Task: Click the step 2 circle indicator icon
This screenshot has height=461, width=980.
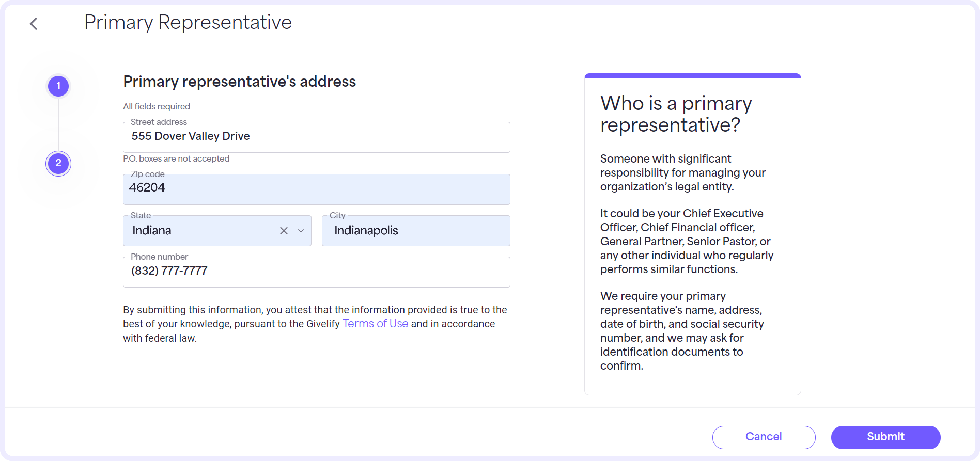Action: tap(58, 163)
